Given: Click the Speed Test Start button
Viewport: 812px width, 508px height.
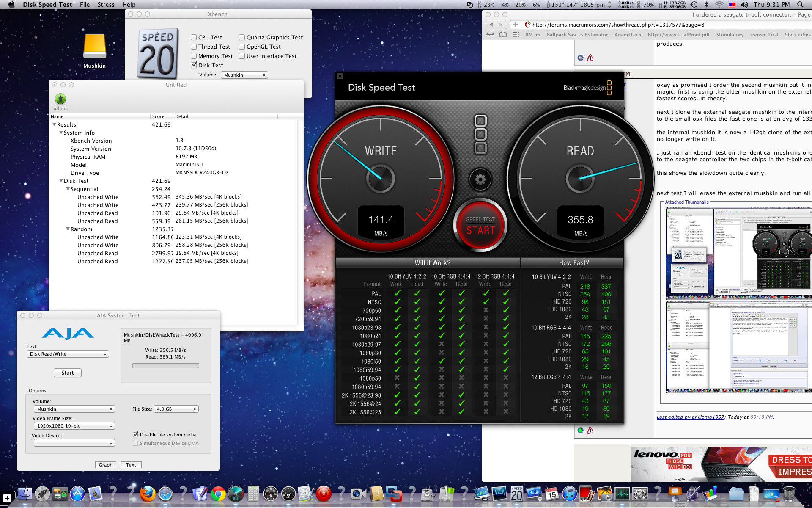Looking at the screenshot, I should click(480, 226).
